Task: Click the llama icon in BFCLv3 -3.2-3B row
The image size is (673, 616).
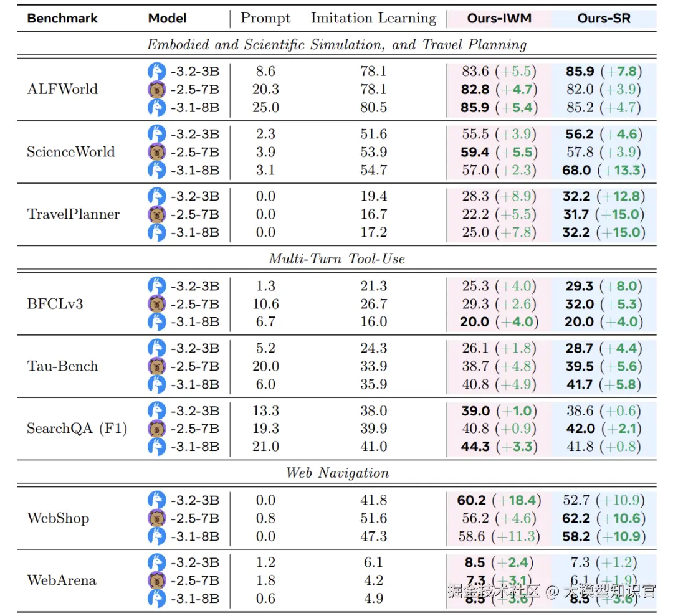Action: tap(156, 286)
